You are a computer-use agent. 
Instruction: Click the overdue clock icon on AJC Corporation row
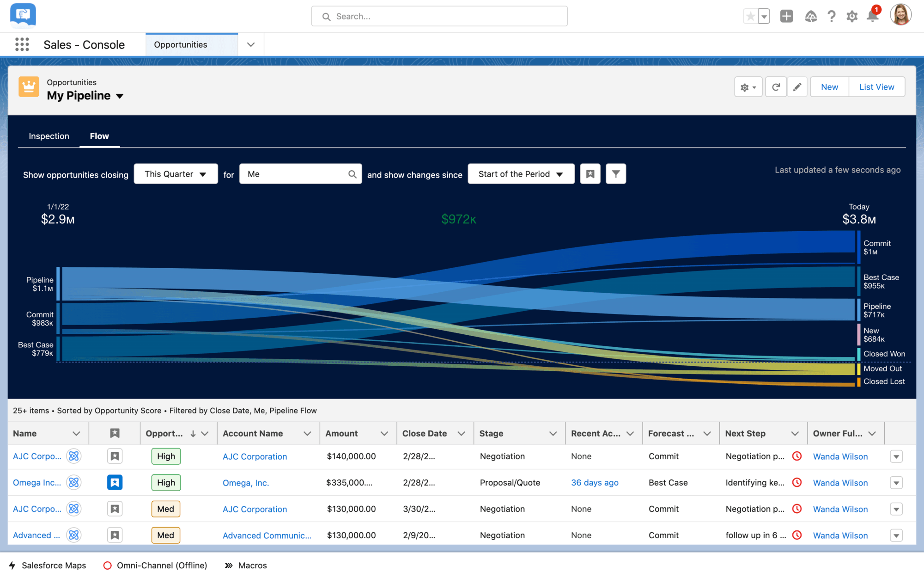[x=796, y=456]
